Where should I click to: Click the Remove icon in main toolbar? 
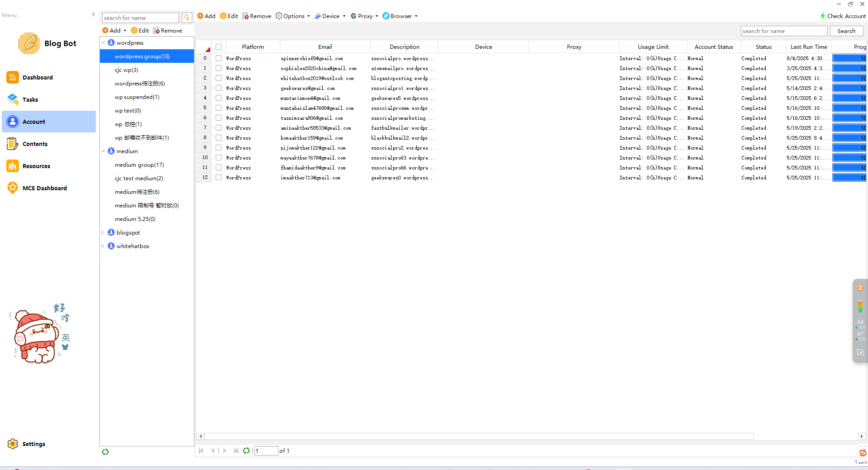pos(245,16)
